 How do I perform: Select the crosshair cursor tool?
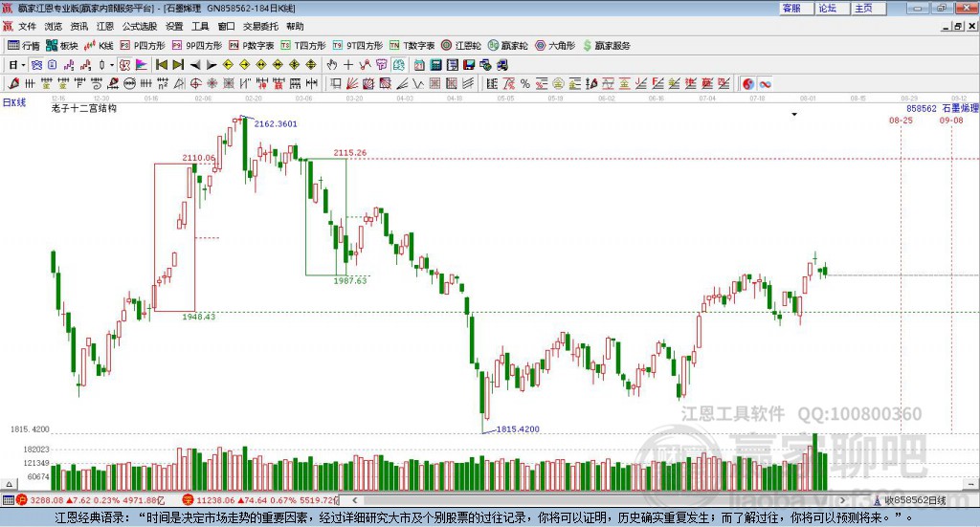tap(348, 65)
